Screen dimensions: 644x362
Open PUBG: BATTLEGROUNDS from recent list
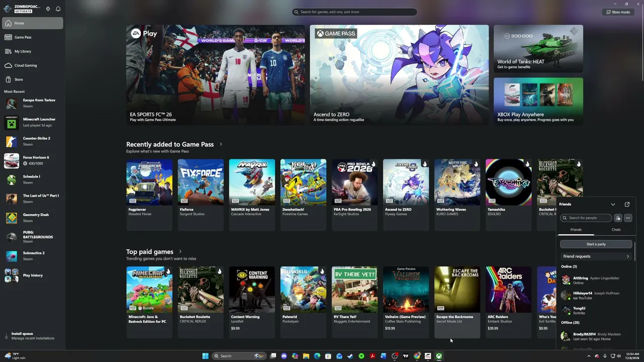(33, 237)
